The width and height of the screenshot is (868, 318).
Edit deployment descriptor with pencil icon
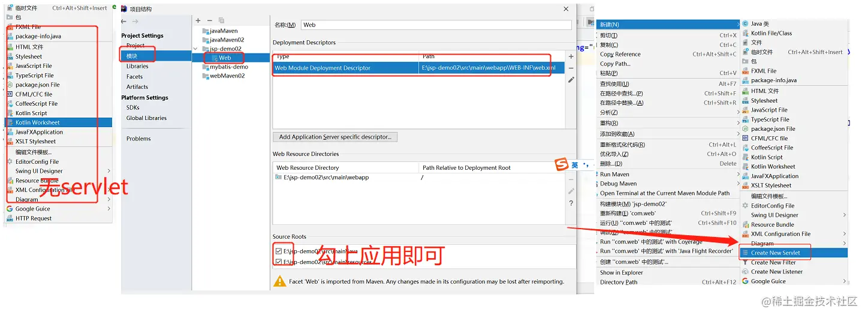coord(571,79)
